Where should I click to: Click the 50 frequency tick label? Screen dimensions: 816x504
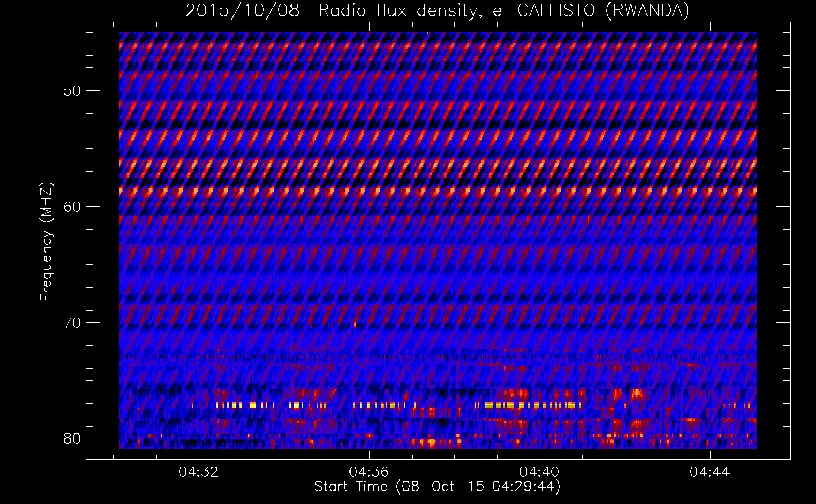click(72, 91)
